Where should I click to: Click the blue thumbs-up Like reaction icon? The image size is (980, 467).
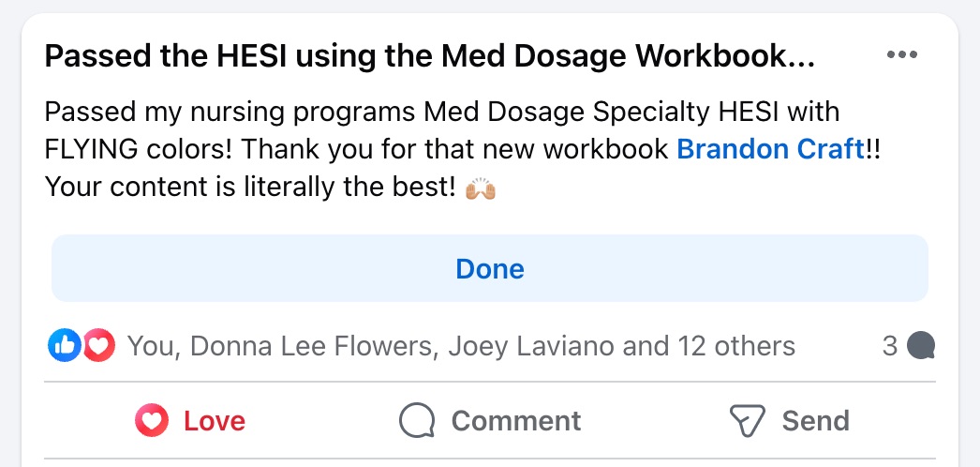[65, 345]
